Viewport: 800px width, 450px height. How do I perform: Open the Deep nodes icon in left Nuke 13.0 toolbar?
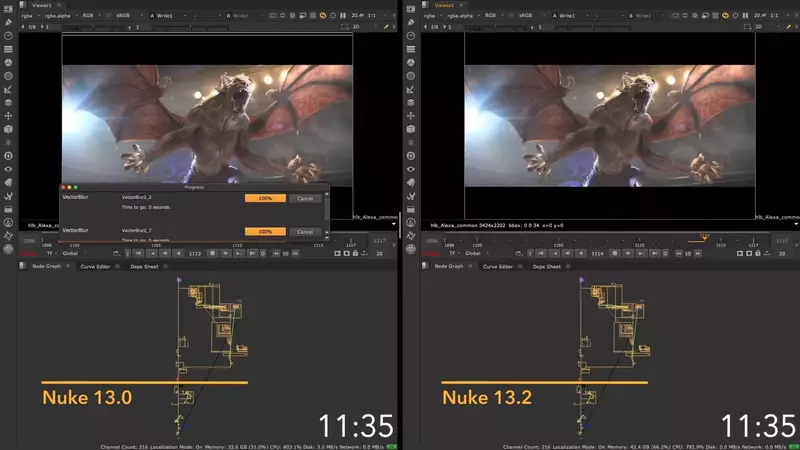pos(8,156)
